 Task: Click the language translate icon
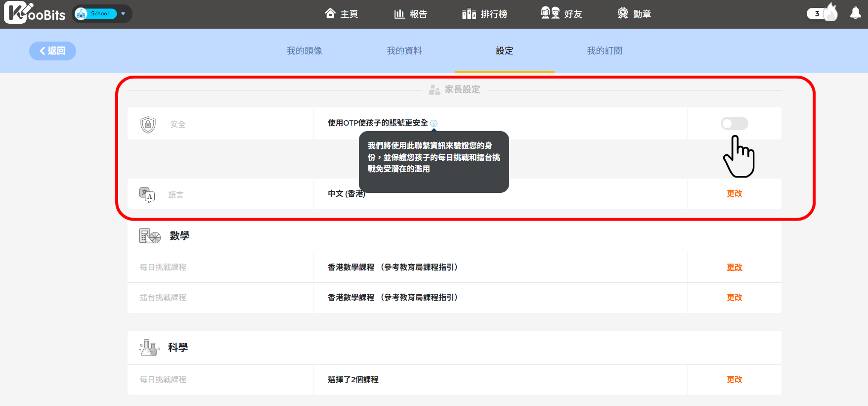pos(147,195)
